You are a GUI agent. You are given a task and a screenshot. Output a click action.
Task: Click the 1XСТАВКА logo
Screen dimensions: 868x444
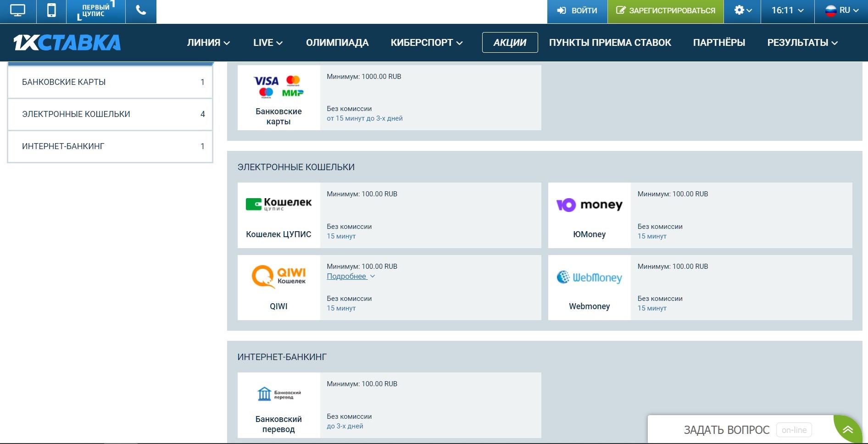tap(67, 43)
